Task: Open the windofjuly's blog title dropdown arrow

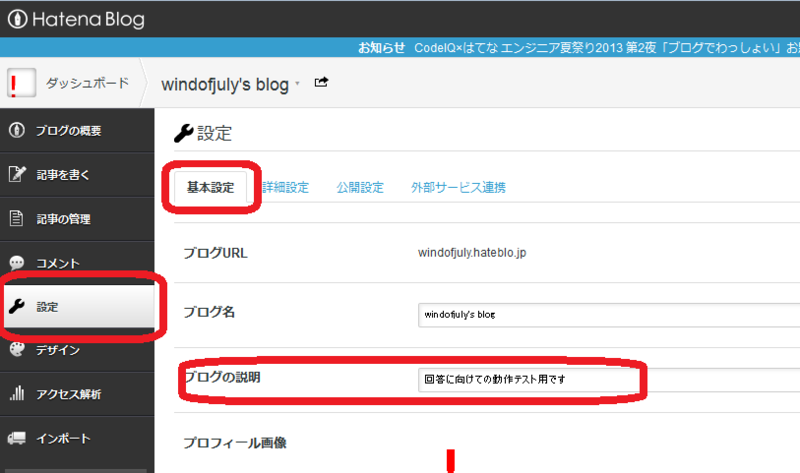Action: click(297, 83)
